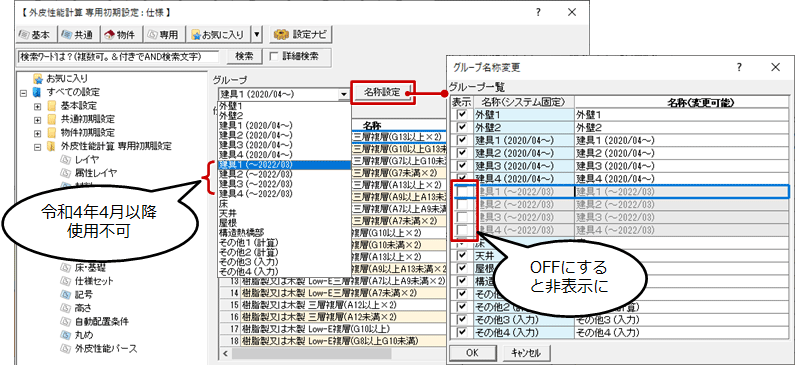This screenshot has width=795, height=365.
Task: Click the 名称(システム固定) column header
Action: point(524,102)
